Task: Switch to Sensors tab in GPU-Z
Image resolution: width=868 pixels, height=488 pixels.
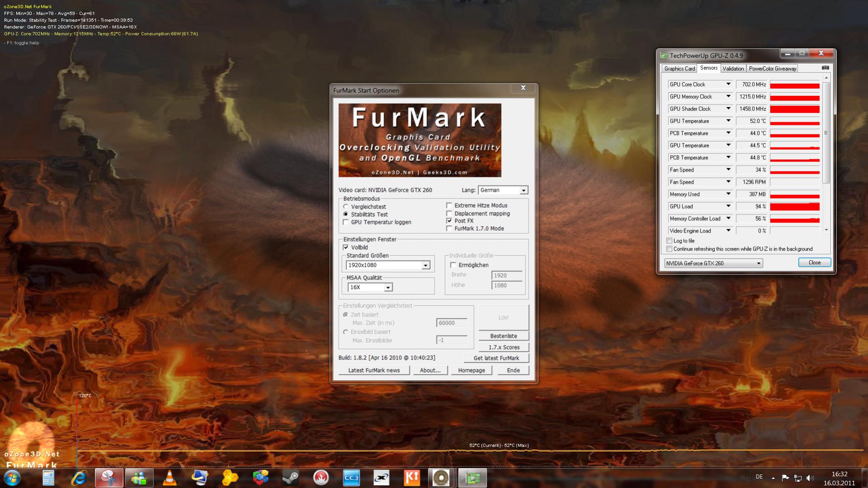Action: tap(709, 68)
